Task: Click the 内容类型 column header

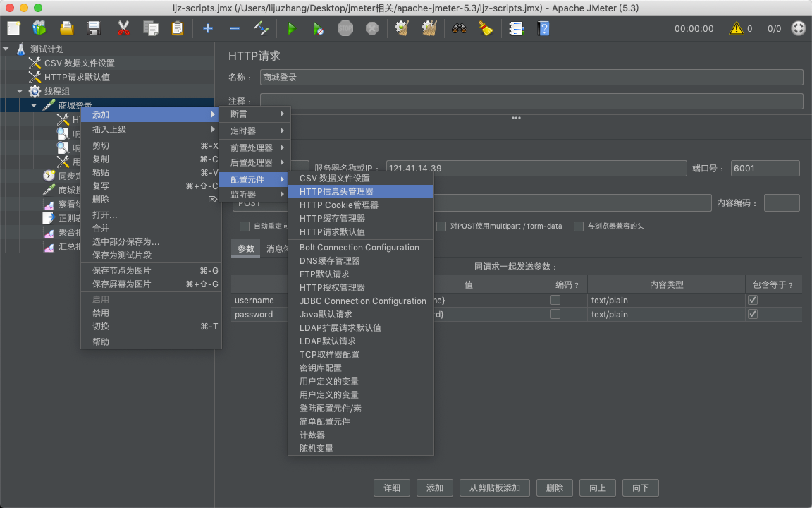Action: 666,284
